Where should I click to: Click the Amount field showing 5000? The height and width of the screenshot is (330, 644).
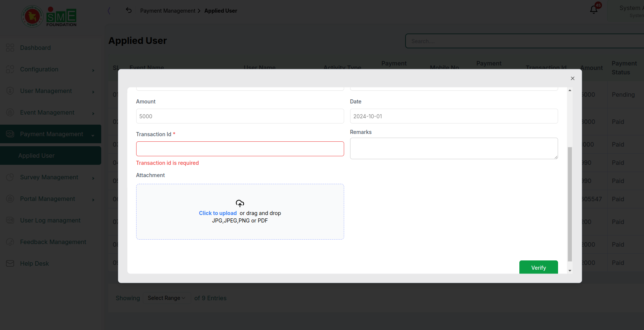(x=240, y=116)
